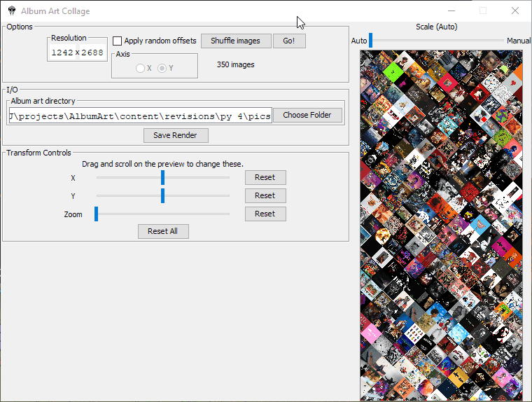Click the Scale Auto/Manual slider handle
This screenshot has width=532, height=402.
[x=371, y=41]
